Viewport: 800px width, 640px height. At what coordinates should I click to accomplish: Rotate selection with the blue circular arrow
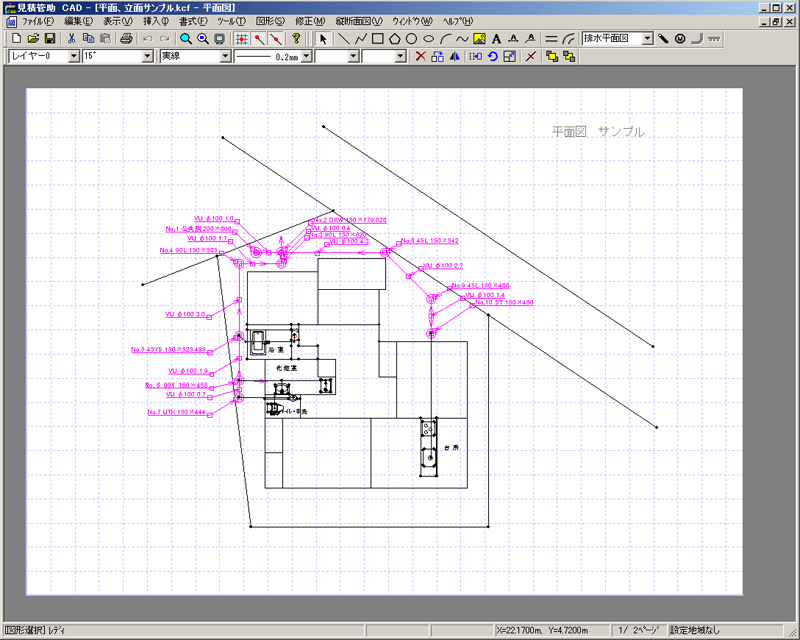click(x=492, y=56)
